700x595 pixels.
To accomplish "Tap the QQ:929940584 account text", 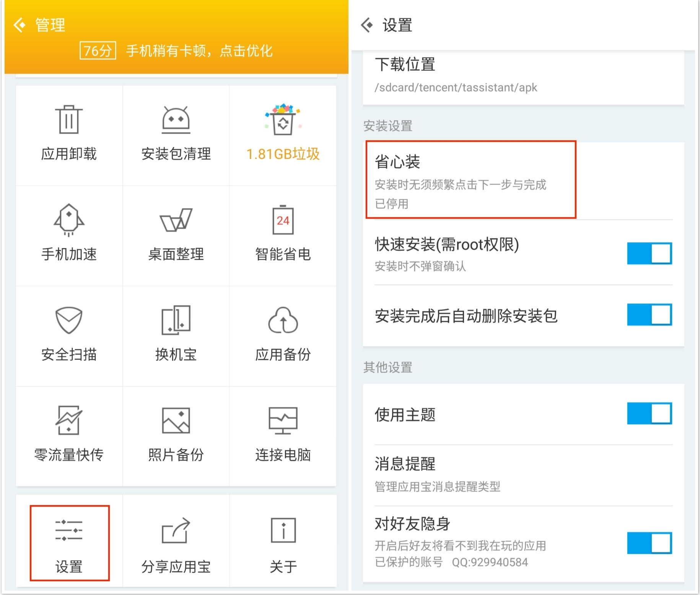I will [490, 562].
